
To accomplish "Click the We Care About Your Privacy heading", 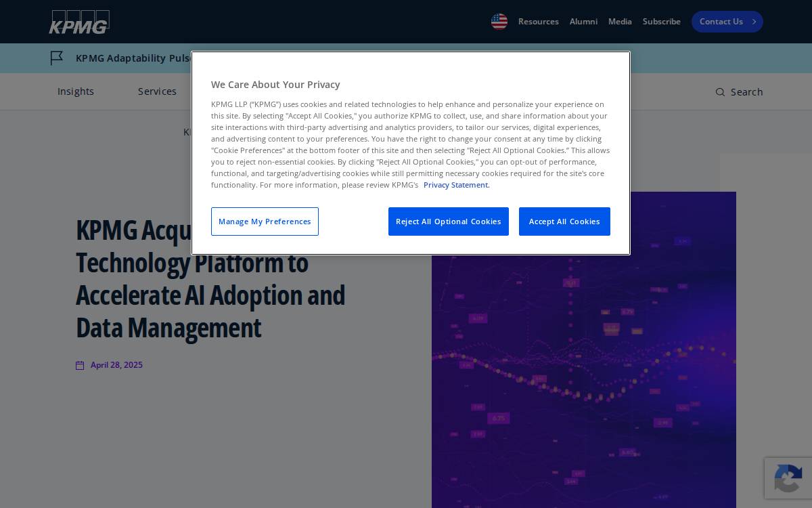I will pyautogui.click(x=275, y=85).
